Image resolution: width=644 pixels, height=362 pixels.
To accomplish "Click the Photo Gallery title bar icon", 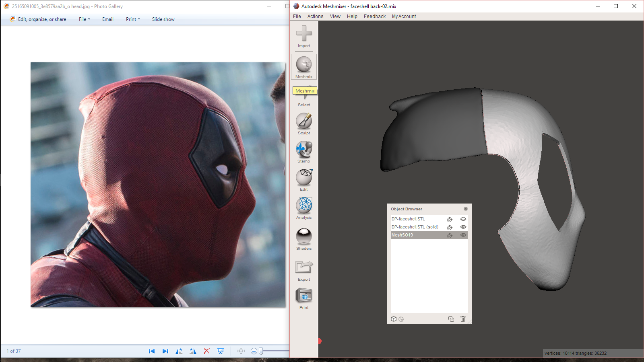I will [x=7, y=6].
